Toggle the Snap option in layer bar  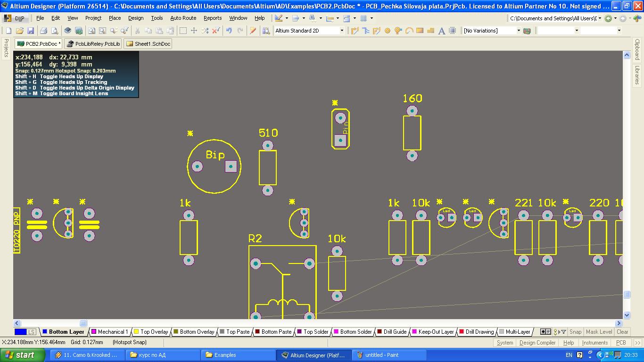click(575, 332)
